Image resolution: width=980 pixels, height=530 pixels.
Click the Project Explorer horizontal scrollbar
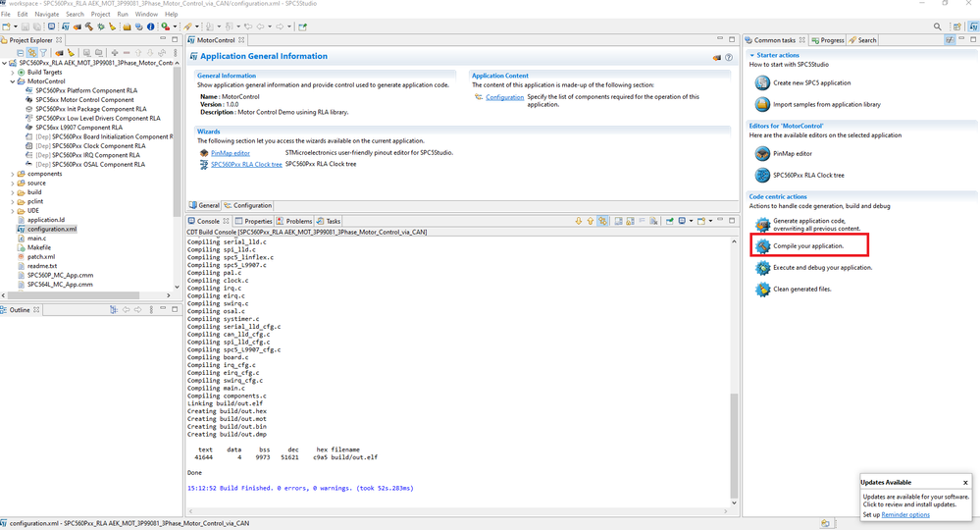pyautogui.click(x=74, y=295)
